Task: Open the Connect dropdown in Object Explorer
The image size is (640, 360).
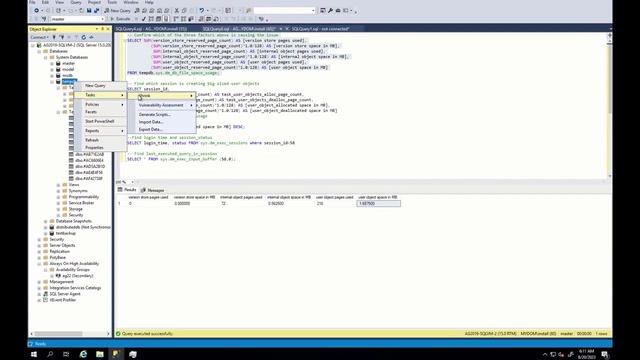Action: 40,37
